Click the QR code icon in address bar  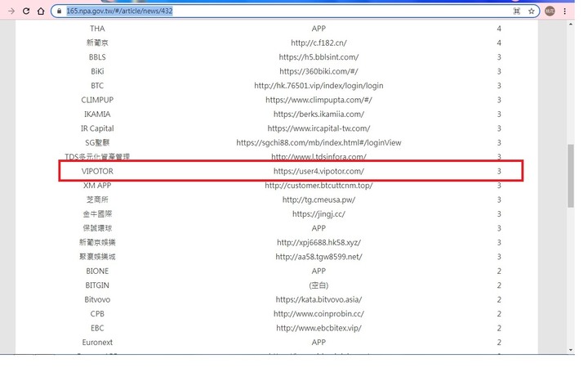pyautogui.click(x=516, y=11)
